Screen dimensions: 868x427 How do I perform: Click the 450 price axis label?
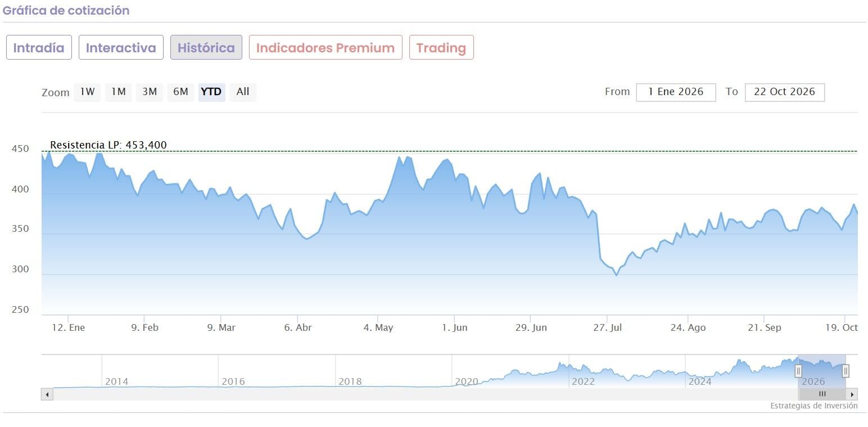click(20, 149)
